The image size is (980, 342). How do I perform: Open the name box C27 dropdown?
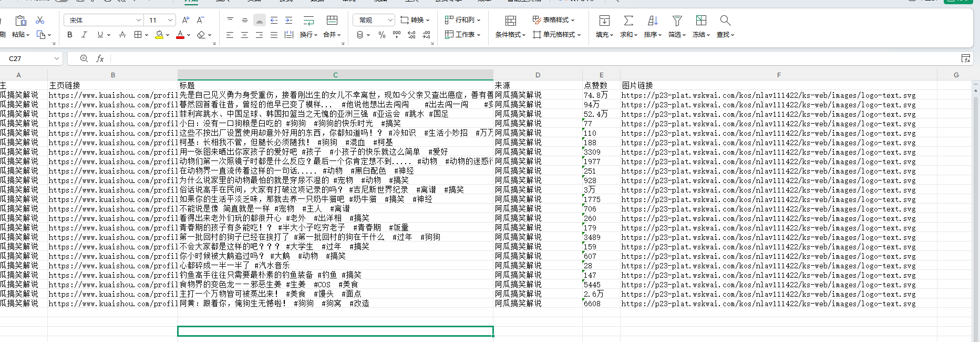[x=56, y=58]
